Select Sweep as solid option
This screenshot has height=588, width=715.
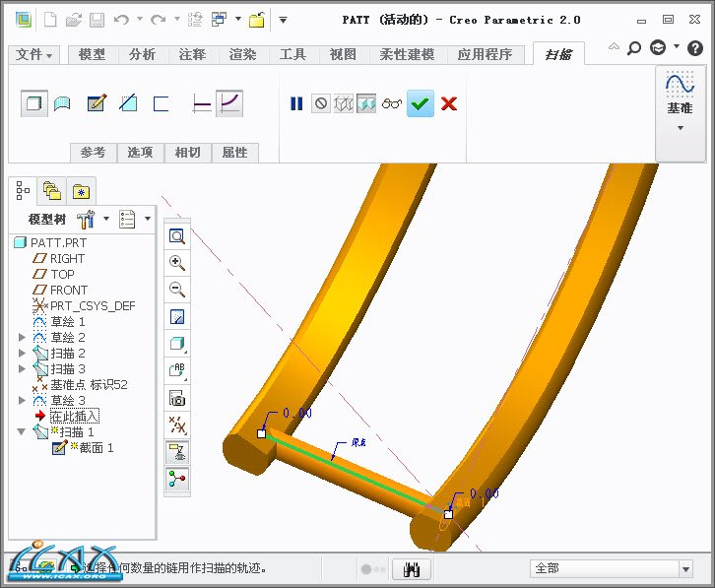(x=34, y=103)
